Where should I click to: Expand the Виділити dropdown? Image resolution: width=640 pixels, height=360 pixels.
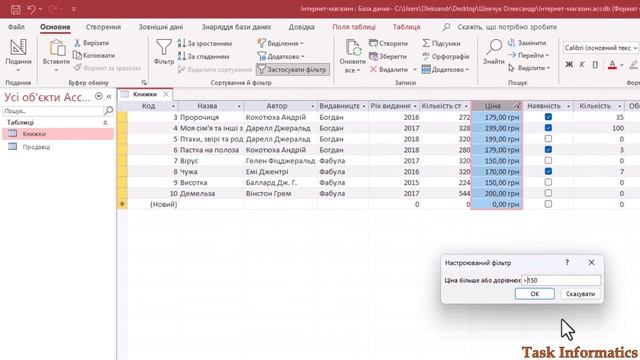[529, 68]
